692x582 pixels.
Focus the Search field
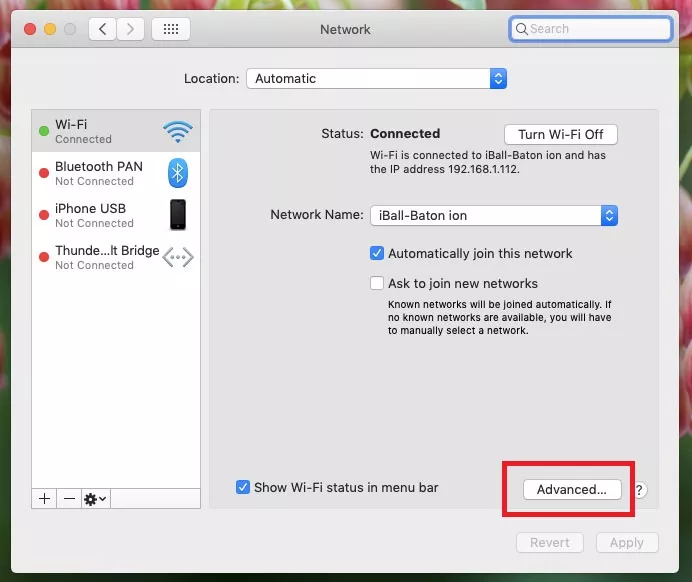(590, 29)
